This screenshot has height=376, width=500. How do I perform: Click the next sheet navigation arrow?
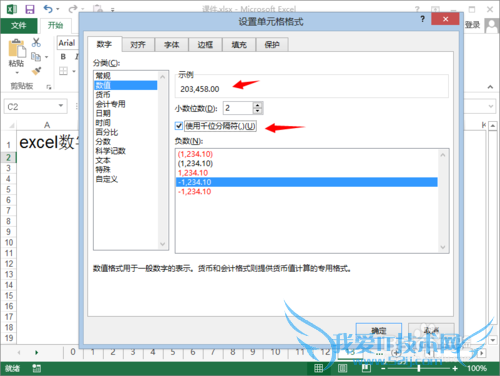tap(36, 352)
